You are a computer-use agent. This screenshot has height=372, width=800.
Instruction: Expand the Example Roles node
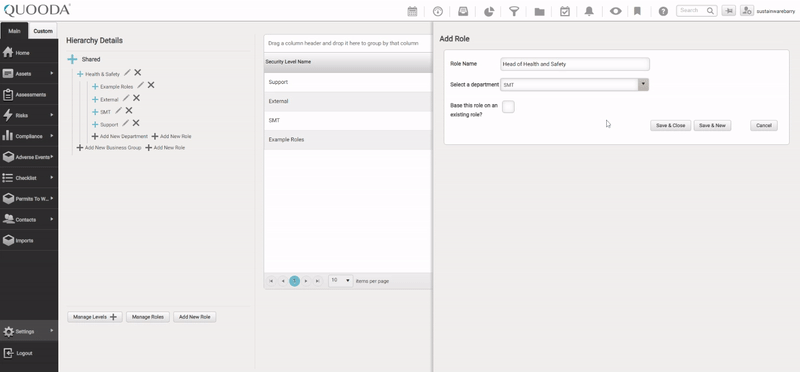tap(95, 87)
